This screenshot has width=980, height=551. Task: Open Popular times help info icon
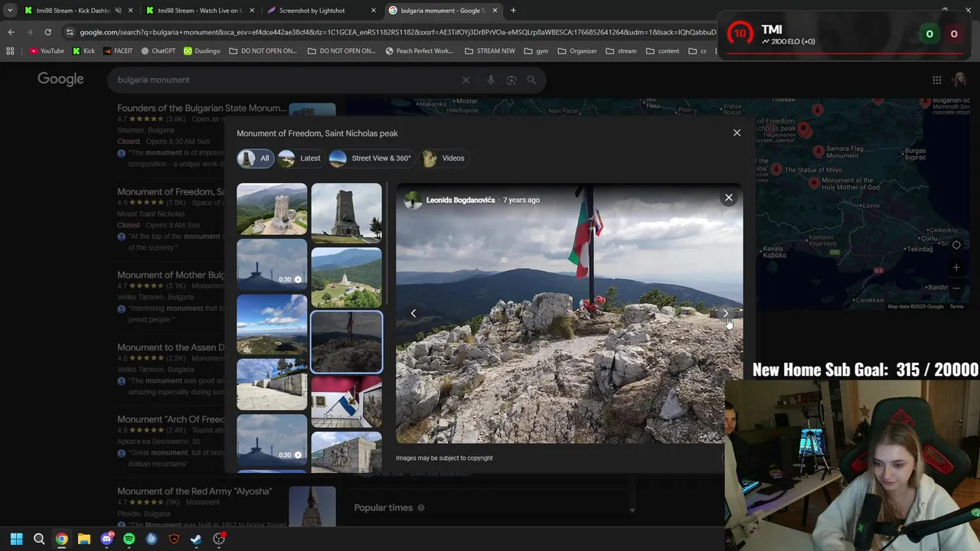pos(421,508)
